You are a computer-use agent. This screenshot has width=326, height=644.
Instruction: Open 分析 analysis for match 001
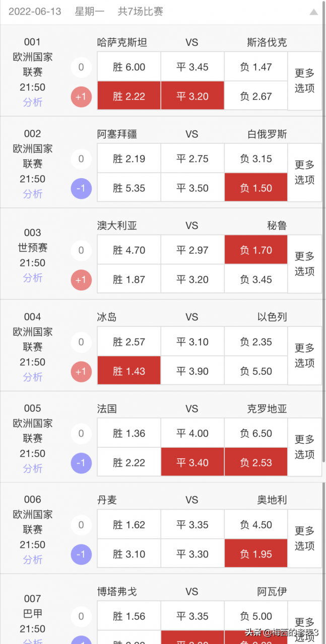click(x=32, y=101)
